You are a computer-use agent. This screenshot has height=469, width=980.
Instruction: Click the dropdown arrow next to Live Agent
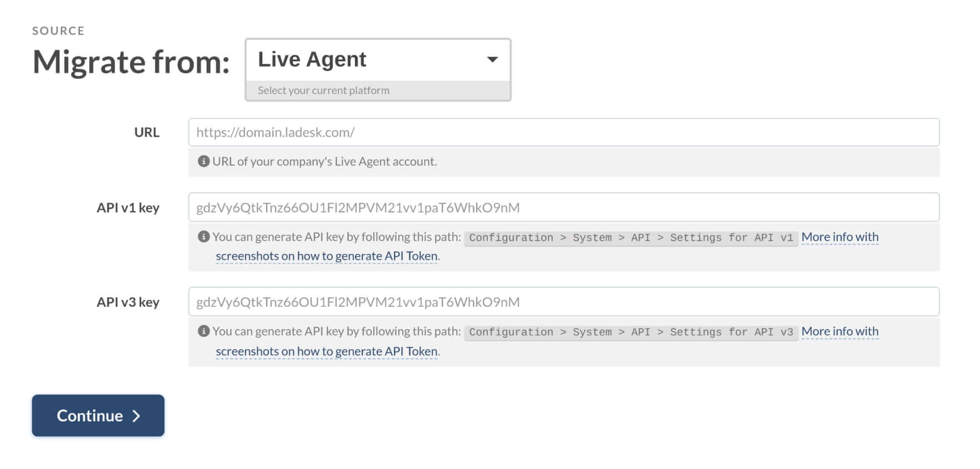[x=492, y=59]
